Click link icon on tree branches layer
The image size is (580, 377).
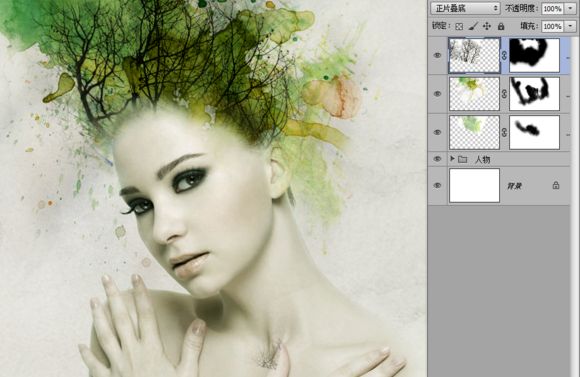point(504,55)
